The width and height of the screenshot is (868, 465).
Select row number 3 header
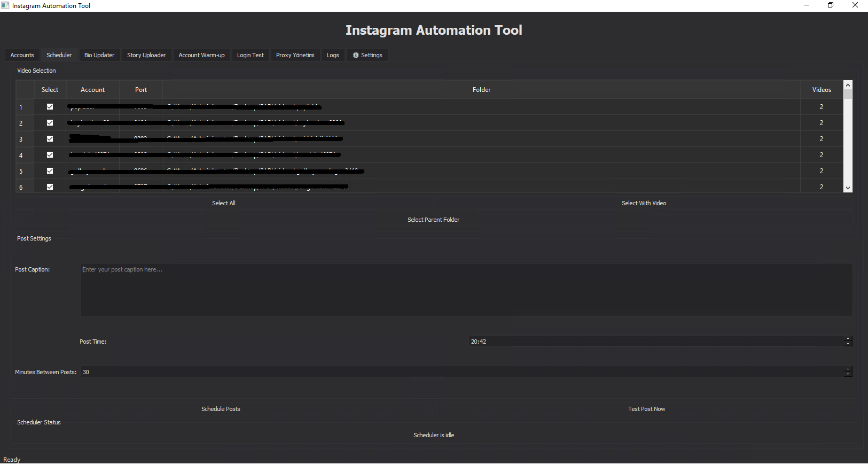(x=25, y=139)
